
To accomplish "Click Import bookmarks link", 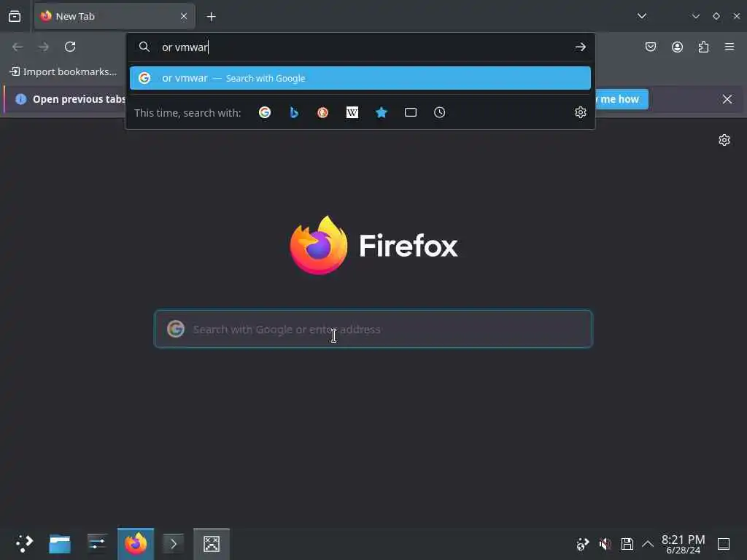I will pyautogui.click(x=63, y=71).
